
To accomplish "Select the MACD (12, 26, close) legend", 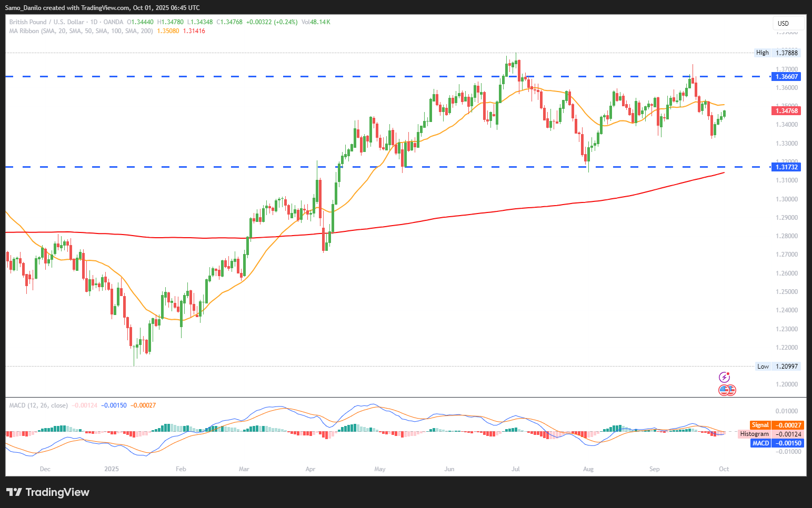I will (x=38, y=405).
